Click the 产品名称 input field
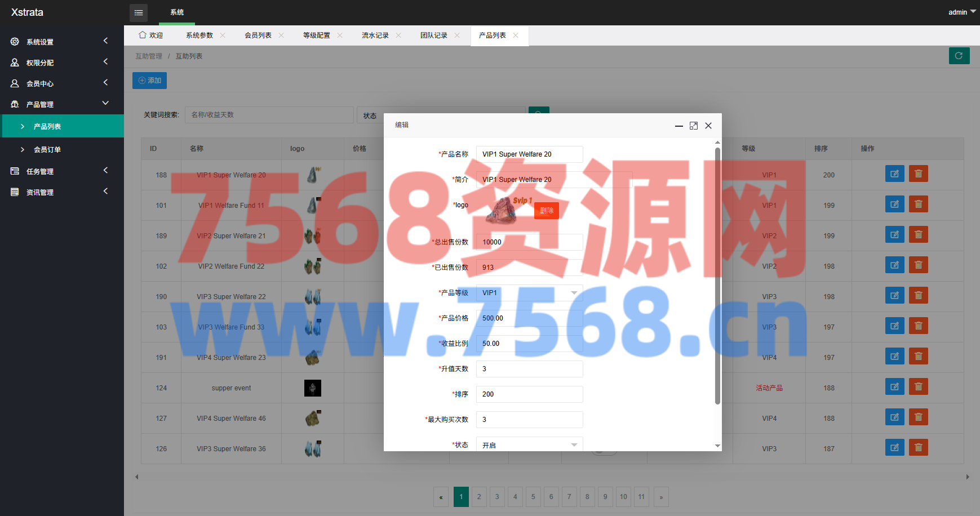 point(529,154)
